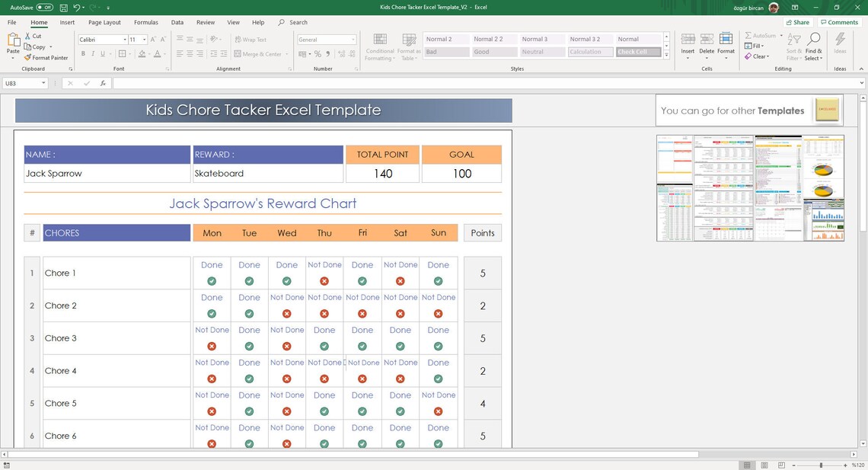
Task: Apply bold formatting from the Font group
Action: (x=83, y=54)
